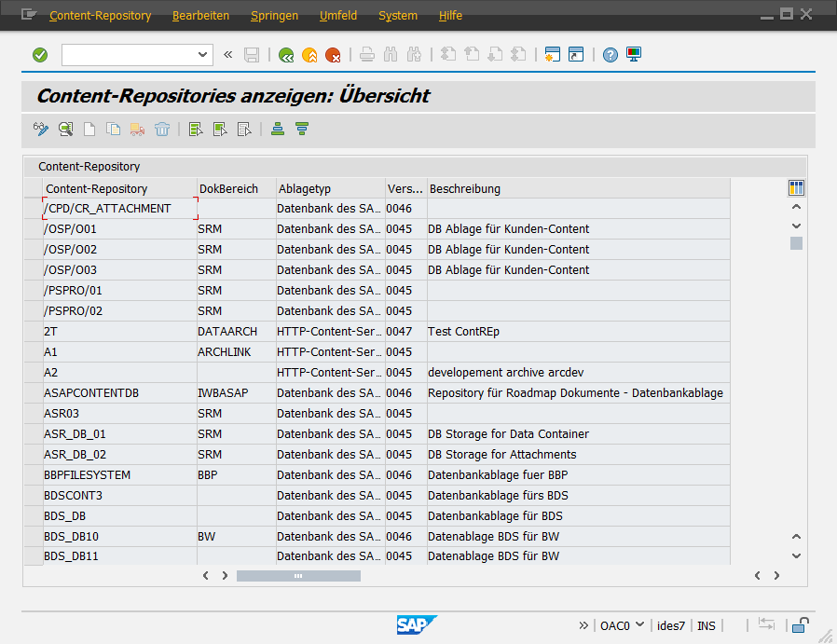Click the Details magnifier icon

coord(65,130)
